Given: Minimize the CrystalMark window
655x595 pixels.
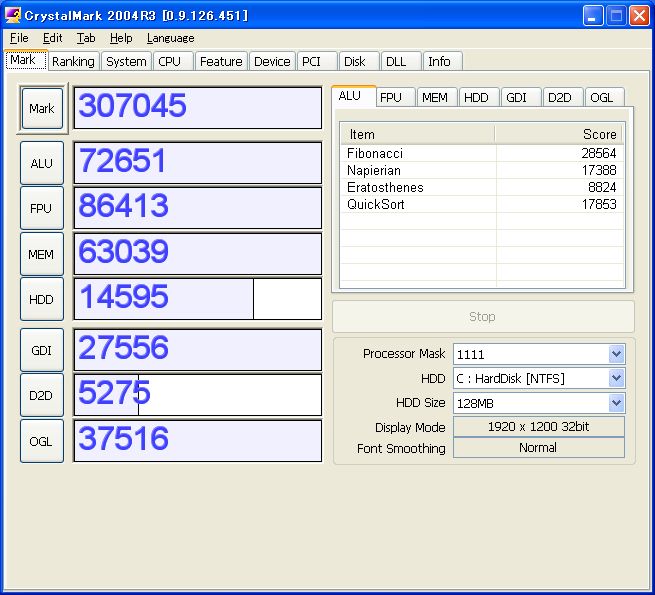Looking at the screenshot, I should coord(592,16).
